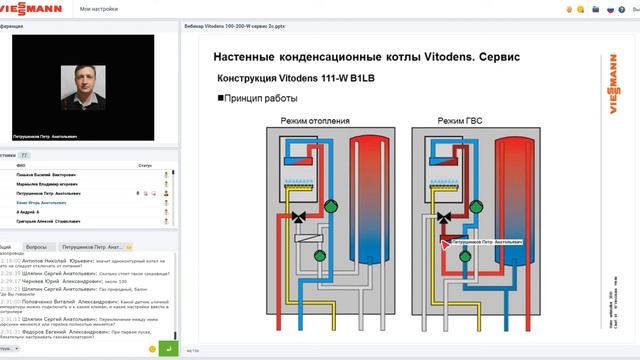The image size is (640, 360).
Task: Click the participants count badge 77
Action: (24, 156)
